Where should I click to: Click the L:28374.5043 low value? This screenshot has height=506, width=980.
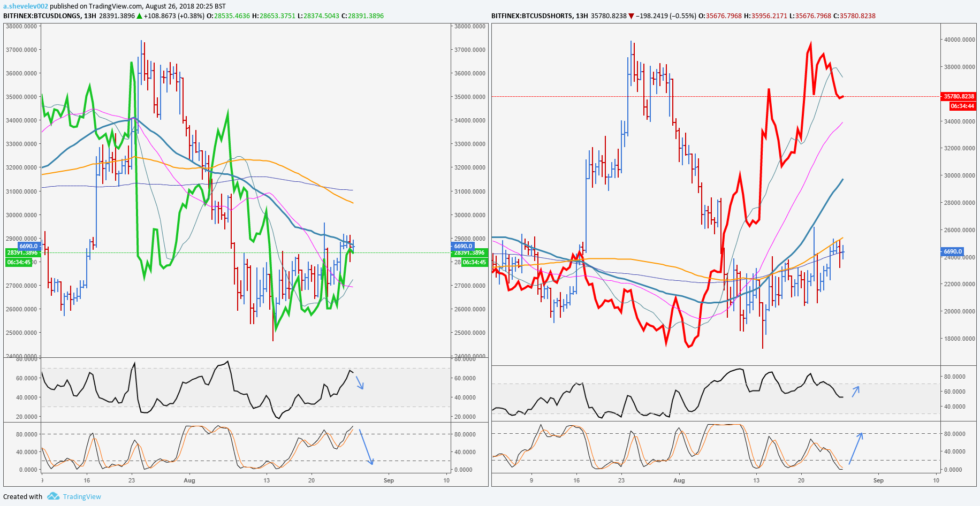(x=318, y=16)
